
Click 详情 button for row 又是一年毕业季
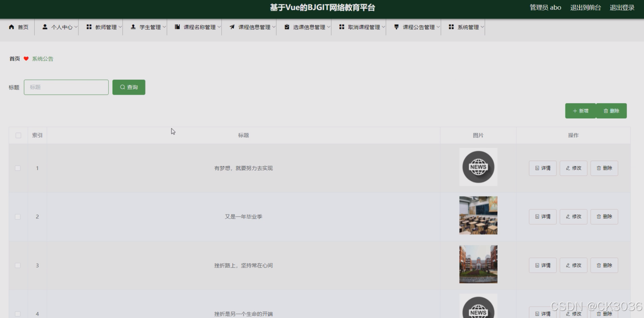coord(543,217)
